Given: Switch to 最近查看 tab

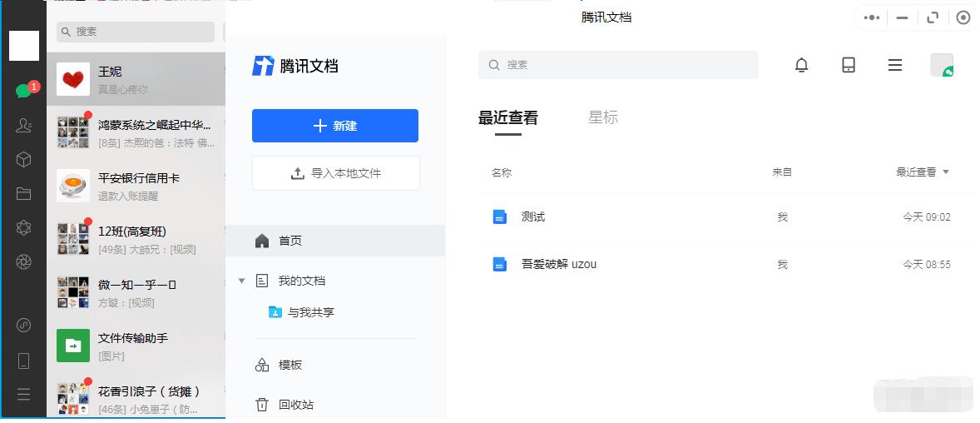Looking at the screenshot, I should pos(508,117).
